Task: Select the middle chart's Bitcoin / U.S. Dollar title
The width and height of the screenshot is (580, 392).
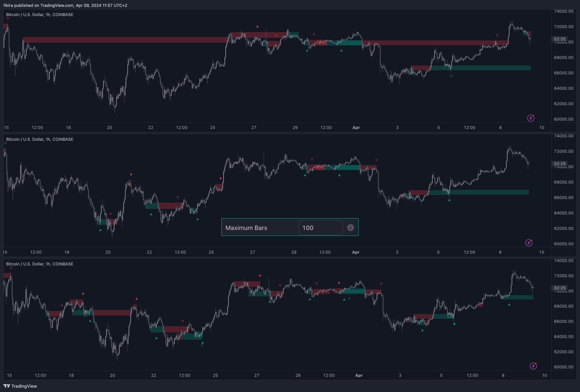Action: click(x=40, y=139)
